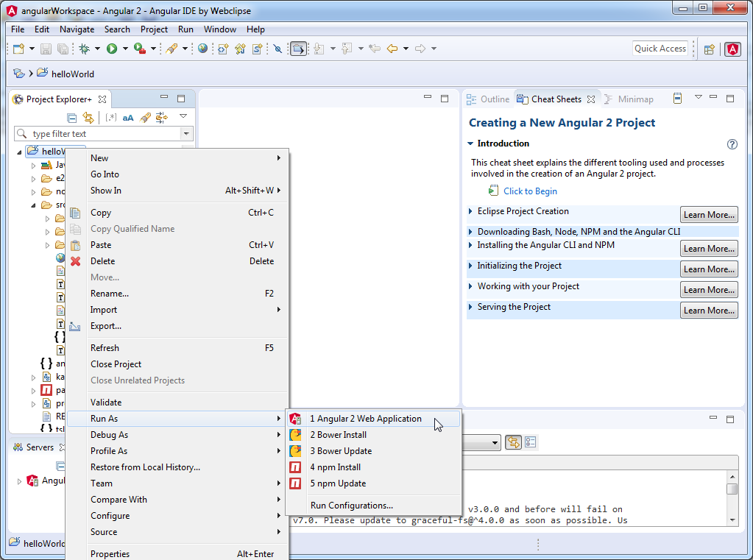Click the yellow back arrow in the toolbar

coord(392,49)
